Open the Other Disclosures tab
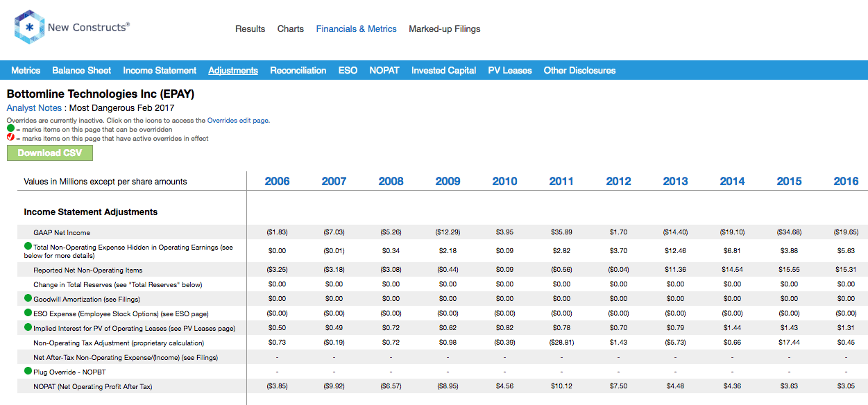This screenshot has height=405, width=868. click(x=579, y=70)
